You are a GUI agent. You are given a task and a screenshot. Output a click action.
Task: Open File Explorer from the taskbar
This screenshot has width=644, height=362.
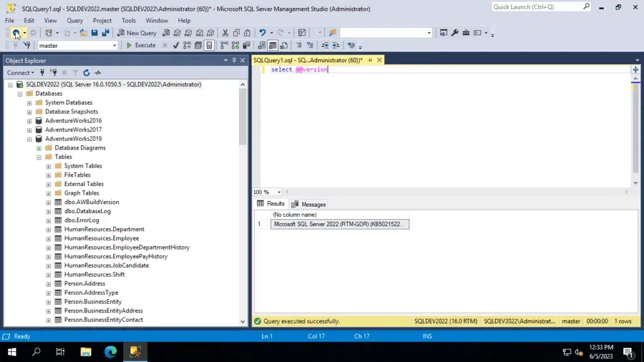[x=86, y=352]
